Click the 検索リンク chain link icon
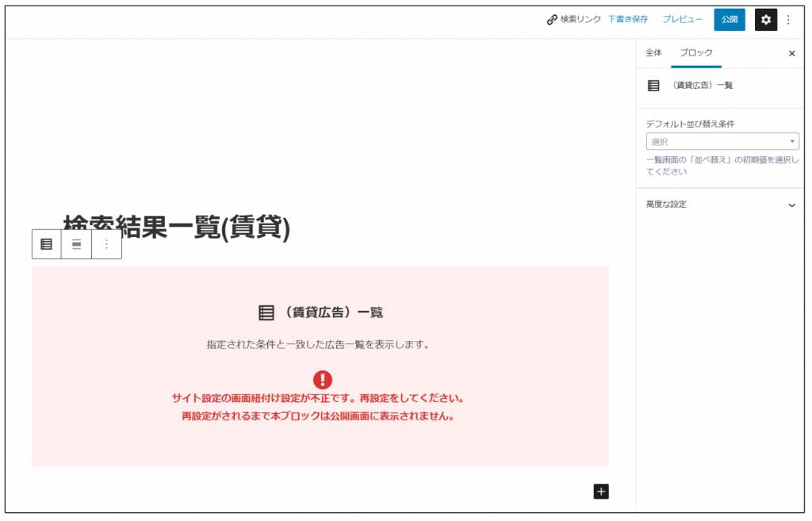This screenshot has height=521, width=812. point(552,20)
